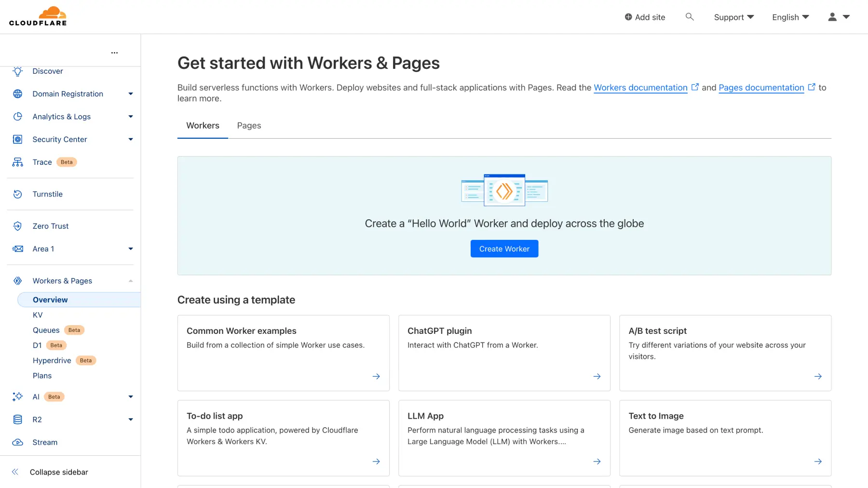Expand the Area 1 menu arrow

click(x=131, y=249)
